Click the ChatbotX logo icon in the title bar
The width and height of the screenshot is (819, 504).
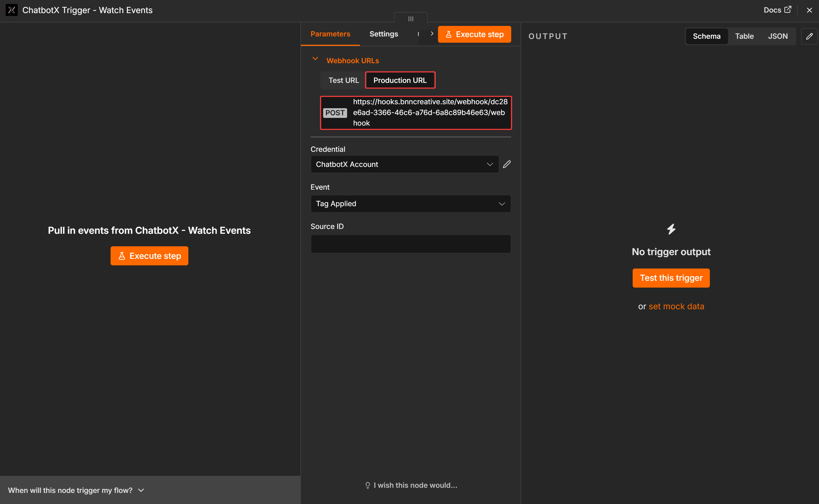click(12, 10)
